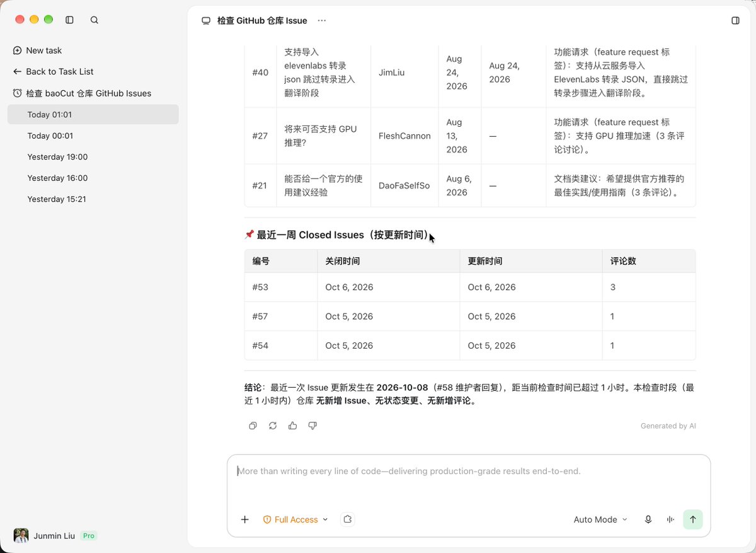The height and width of the screenshot is (553, 756).
Task: Toggle the right side panel icon
Action: pyautogui.click(x=735, y=21)
